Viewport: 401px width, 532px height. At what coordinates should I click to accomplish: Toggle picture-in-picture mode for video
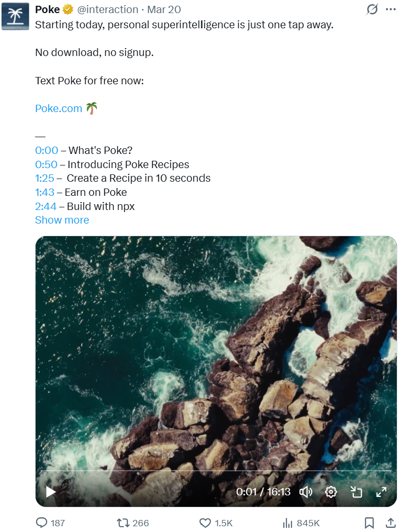pos(356,492)
